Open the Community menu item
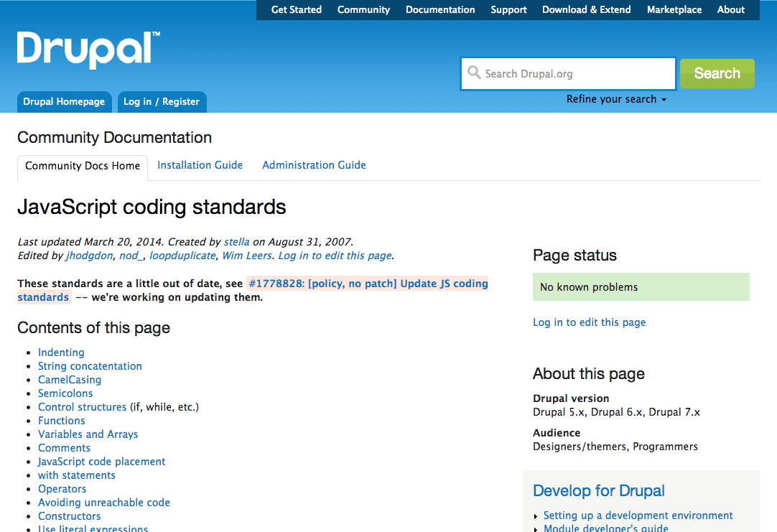777x532 pixels. tap(363, 9)
